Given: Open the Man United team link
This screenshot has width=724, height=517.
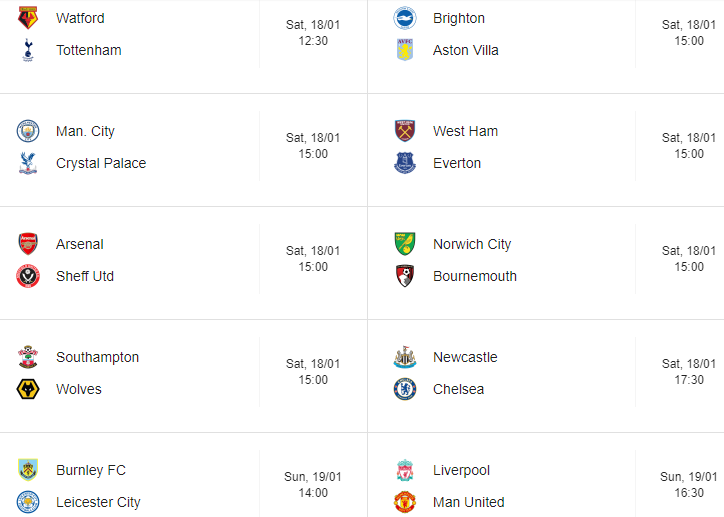Looking at the screenshot, I should (468, 502).
